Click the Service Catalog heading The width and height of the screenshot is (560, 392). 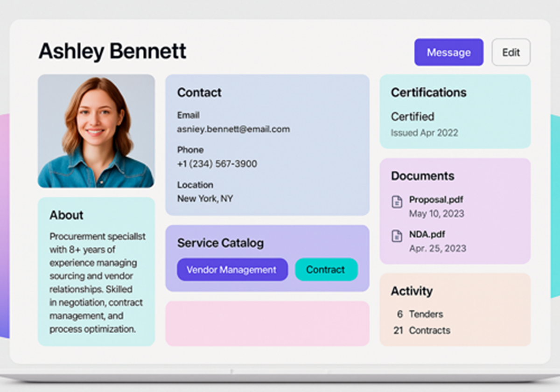220,243
